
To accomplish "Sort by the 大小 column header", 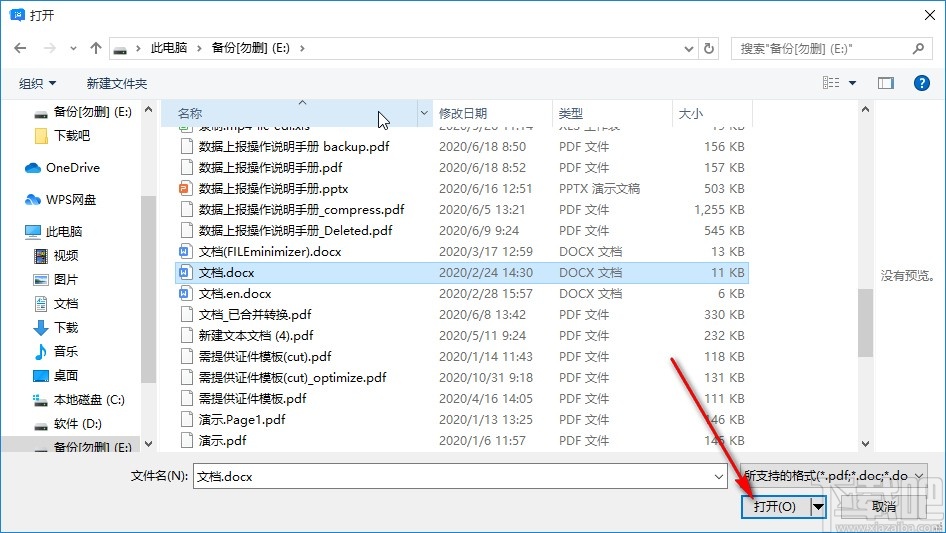I will pyautogui.click(x=712, y=113).
